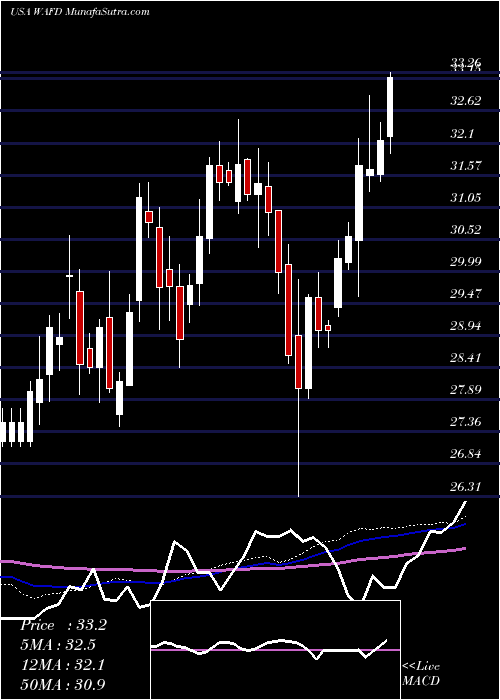Click the 26.31 price axis label
Image resolution: width=500 pixels, height=700 pixels.
[466, 486]
